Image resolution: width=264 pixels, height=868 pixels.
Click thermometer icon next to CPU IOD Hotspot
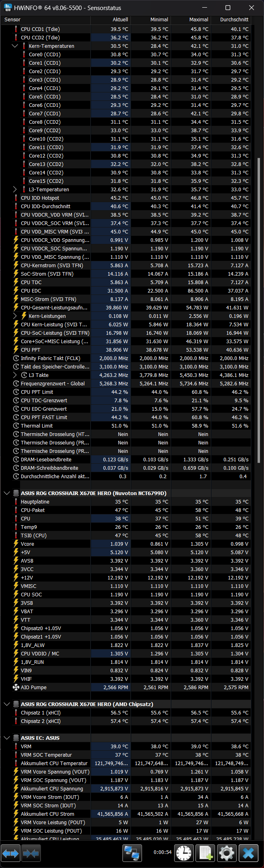[x=16, y=198]
